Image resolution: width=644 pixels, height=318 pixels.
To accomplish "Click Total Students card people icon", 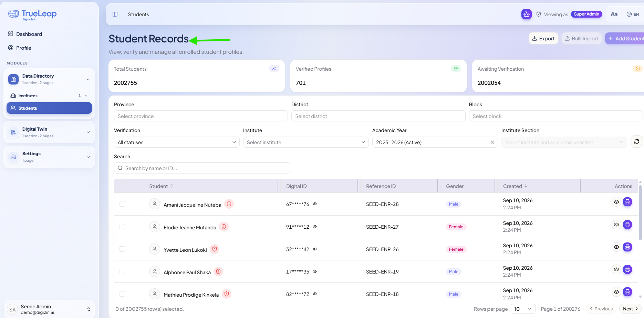I will 274,69.
